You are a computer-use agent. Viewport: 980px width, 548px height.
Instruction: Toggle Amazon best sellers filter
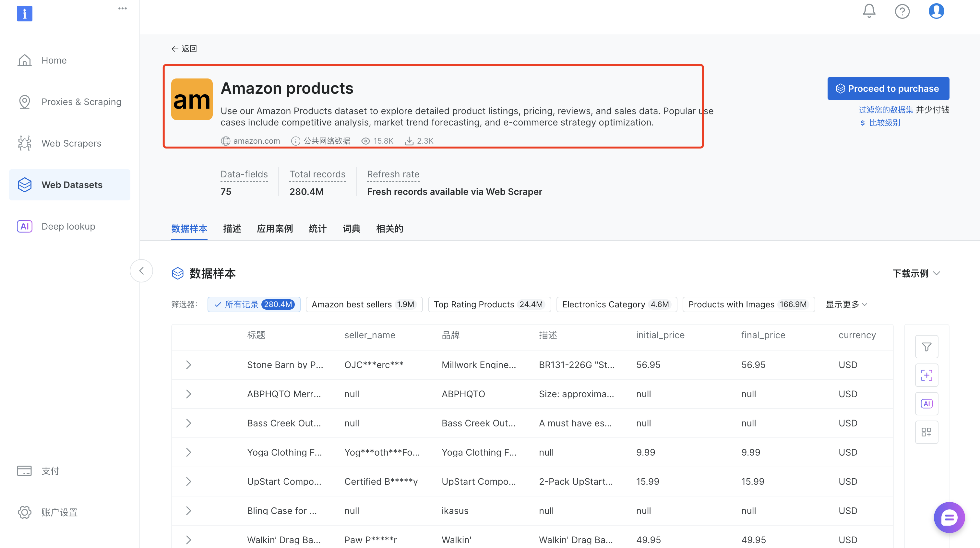364,304
